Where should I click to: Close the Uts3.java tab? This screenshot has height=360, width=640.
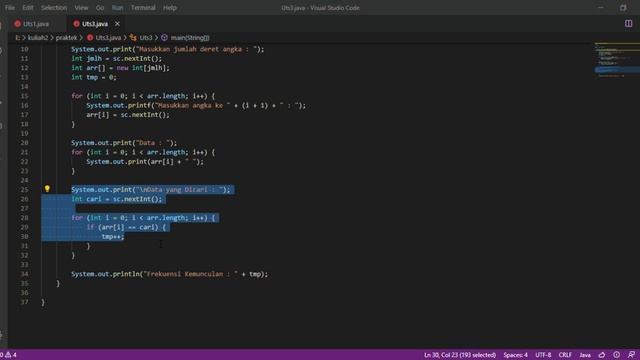118,24
